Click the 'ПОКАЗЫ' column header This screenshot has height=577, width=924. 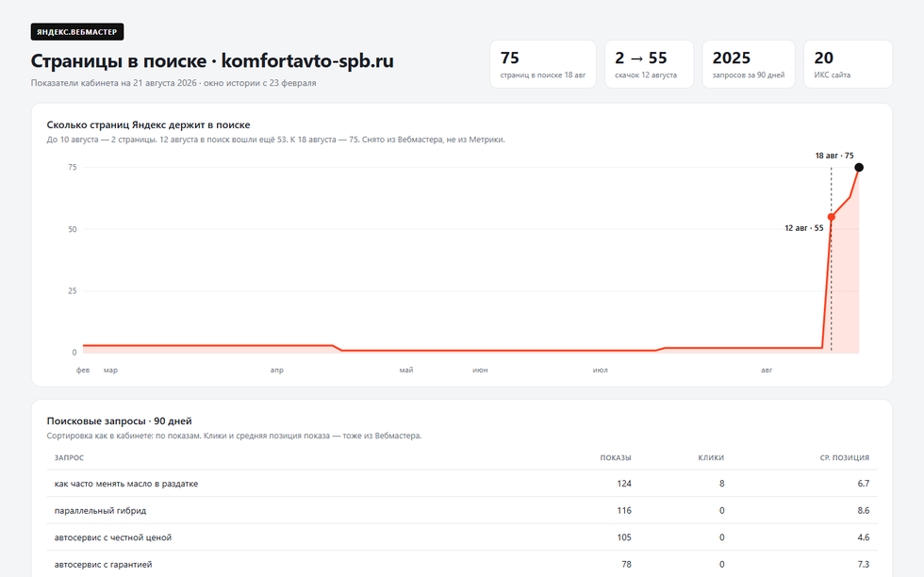click(x=616, y=458)
